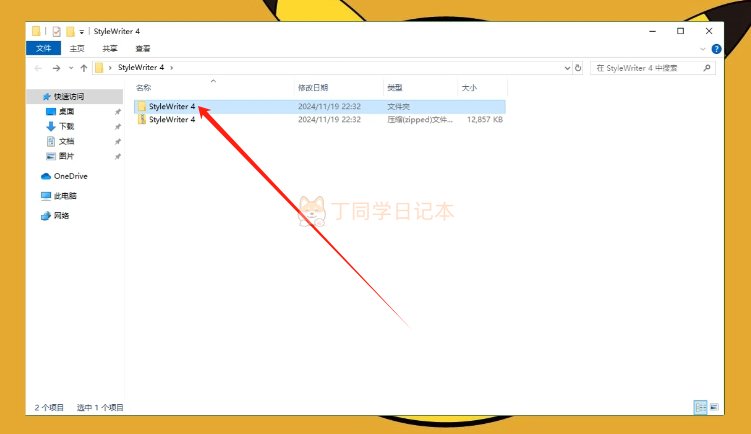Click the folder icon in title bar
Image resolution: width=751 pixels, height=434 pixels.
pyautogui.click(x=36, y=32)
